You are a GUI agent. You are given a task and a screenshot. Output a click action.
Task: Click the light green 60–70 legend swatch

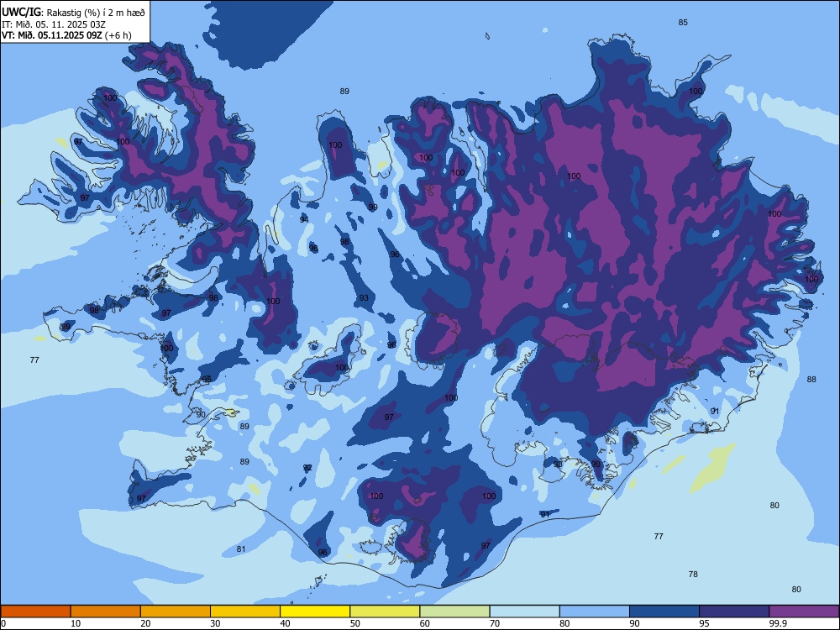tap(454, 612)
